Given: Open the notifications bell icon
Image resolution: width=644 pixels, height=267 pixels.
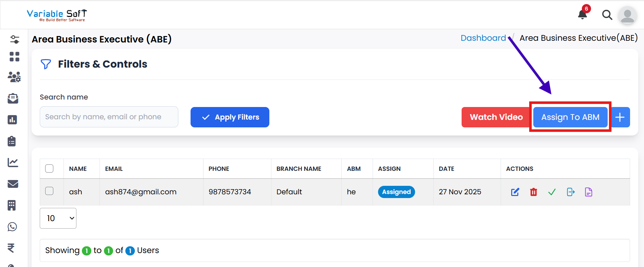Looking at the screenshot, I should pyautogui.click(x=583, y=15).
